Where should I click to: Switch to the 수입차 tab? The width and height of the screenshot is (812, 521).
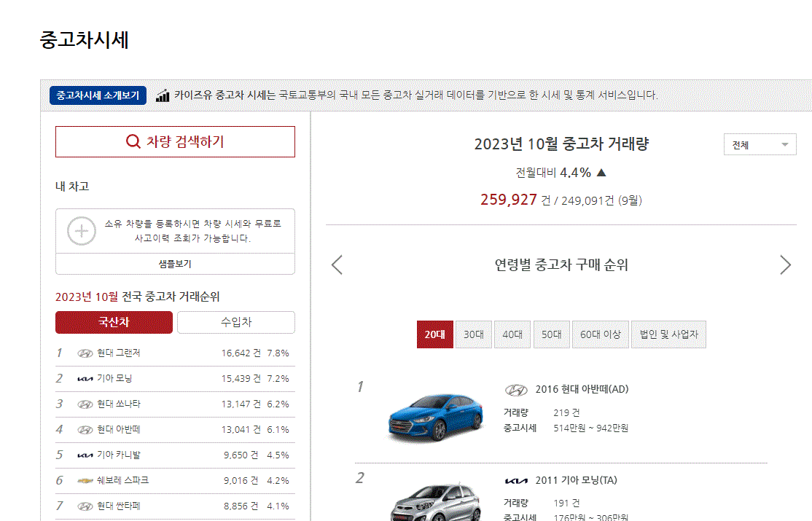click(x=236, y=322)
